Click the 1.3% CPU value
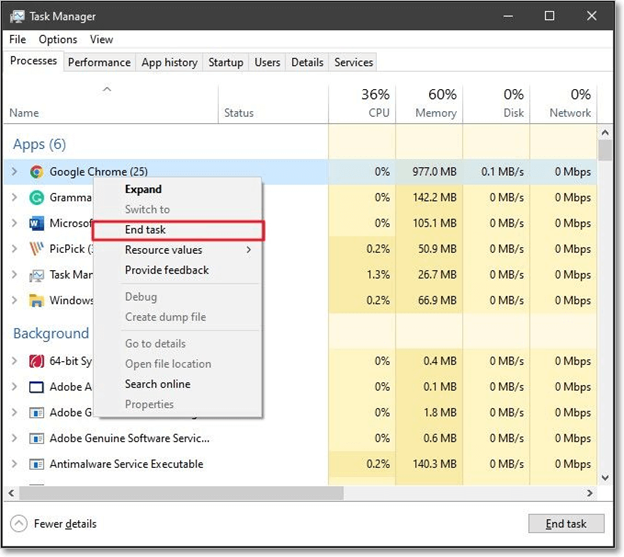 (x=378, y=275)
